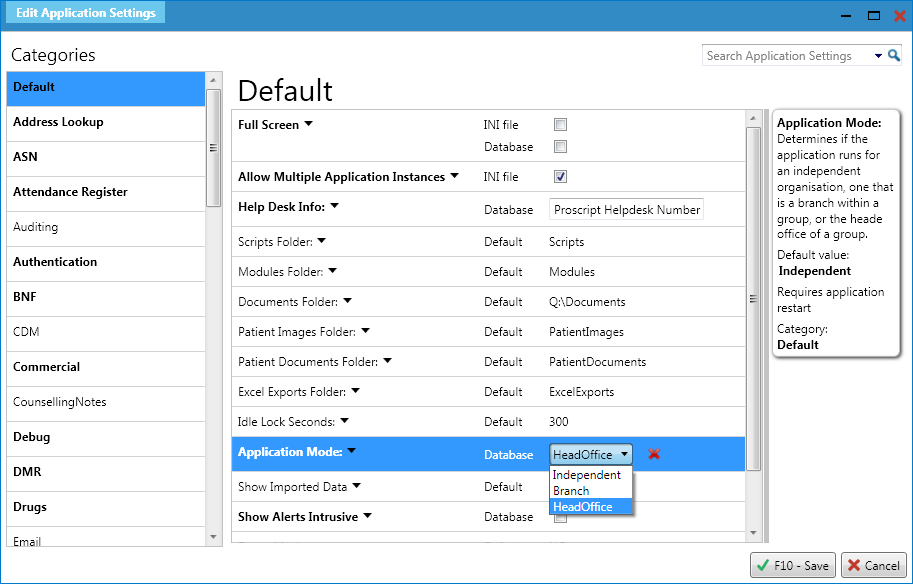Select CounsellingNotes category
Screen dimensions: 913x584
click(106, 404)
